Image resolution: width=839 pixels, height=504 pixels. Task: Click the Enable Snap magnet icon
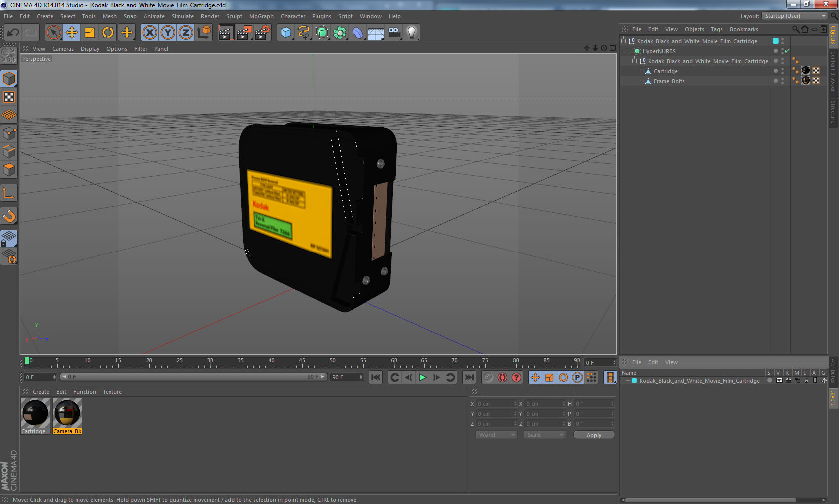pyautogui.click(x=9, y=216)
